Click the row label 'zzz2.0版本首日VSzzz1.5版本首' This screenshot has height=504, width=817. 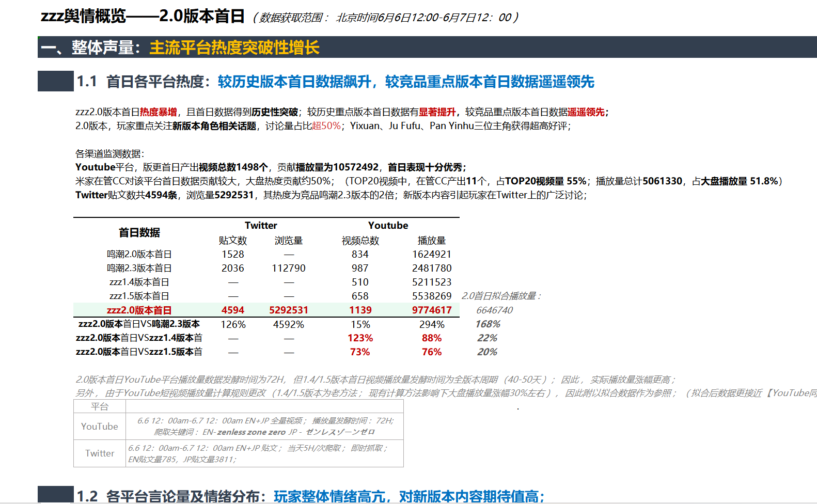point(139,352)
